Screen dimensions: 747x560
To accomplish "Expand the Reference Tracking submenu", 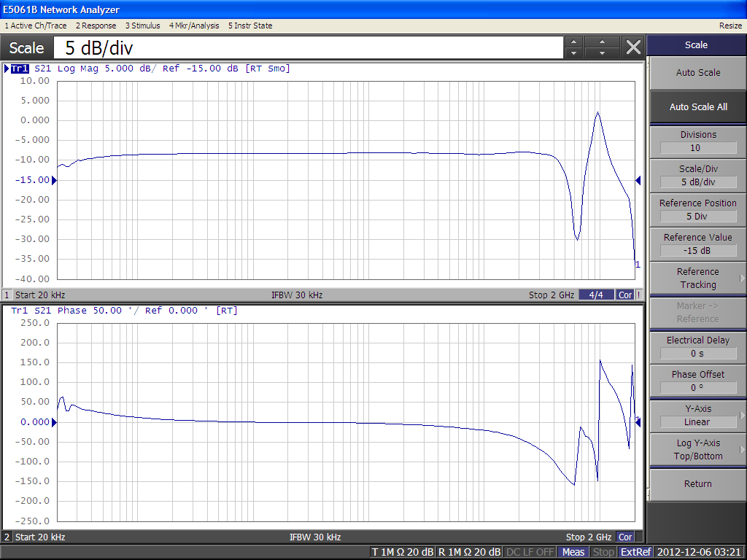I will tap(698, 278).
